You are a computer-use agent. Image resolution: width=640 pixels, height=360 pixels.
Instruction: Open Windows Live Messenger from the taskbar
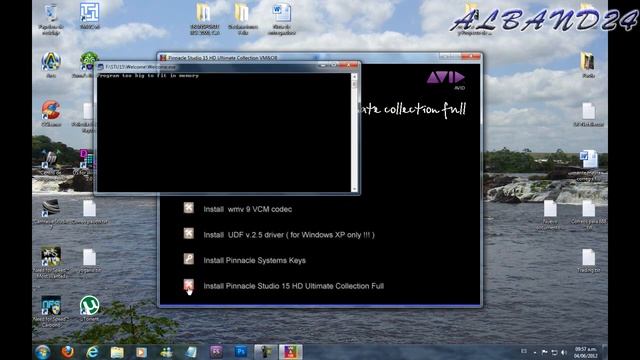point(167,351)
